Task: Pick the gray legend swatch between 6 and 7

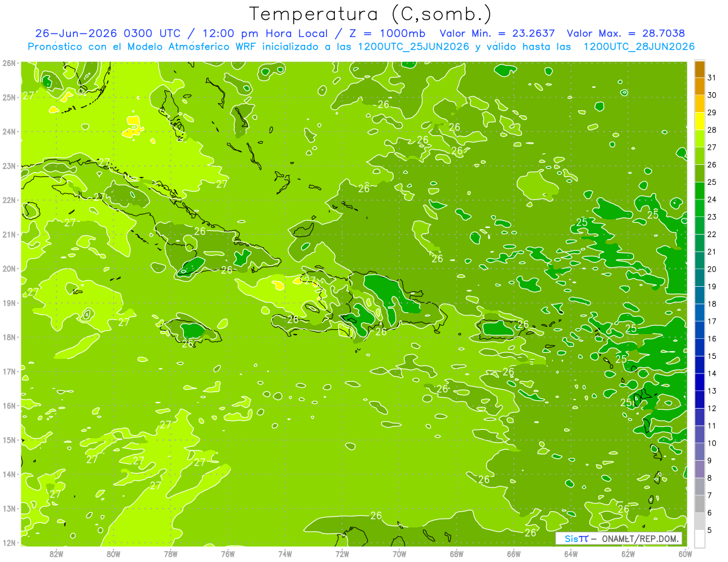Action: click(699, 504)
